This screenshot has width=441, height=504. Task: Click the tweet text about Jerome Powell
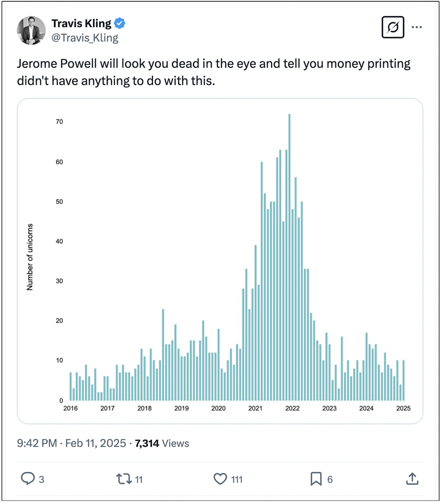(x=213, y=72)
